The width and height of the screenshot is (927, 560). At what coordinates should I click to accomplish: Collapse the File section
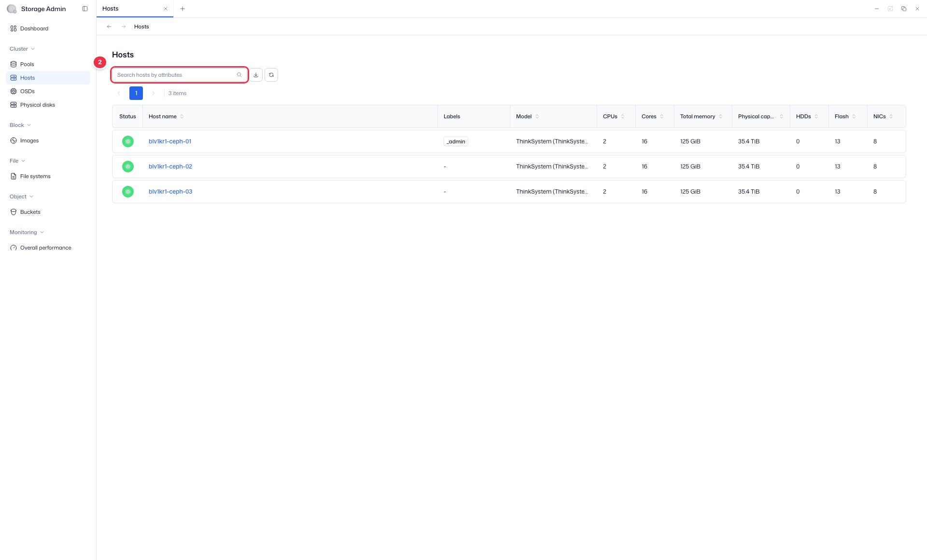click(17, 161)
